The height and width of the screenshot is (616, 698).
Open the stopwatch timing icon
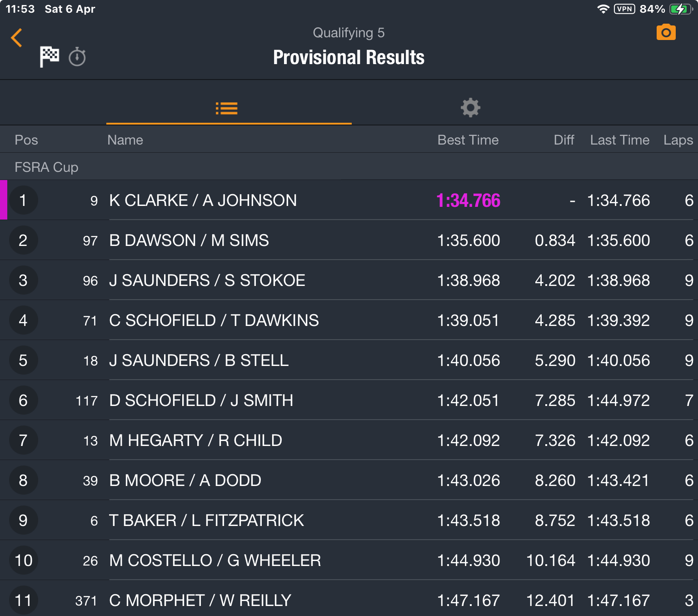(x=77, y=57)
